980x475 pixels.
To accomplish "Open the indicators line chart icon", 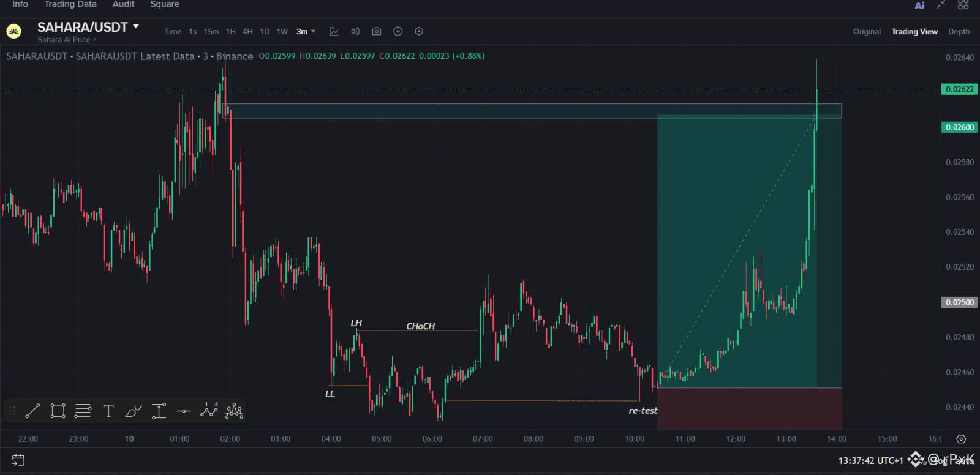I will coord(334,31).
